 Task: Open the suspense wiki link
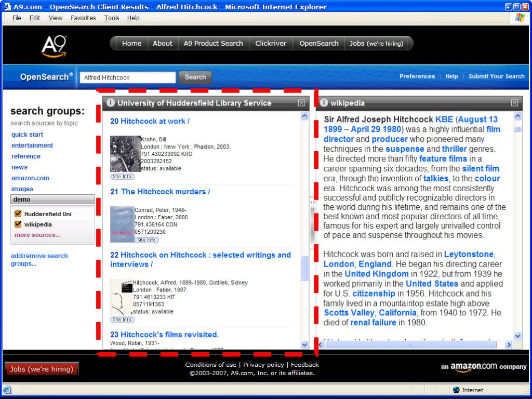pos(405,149)
